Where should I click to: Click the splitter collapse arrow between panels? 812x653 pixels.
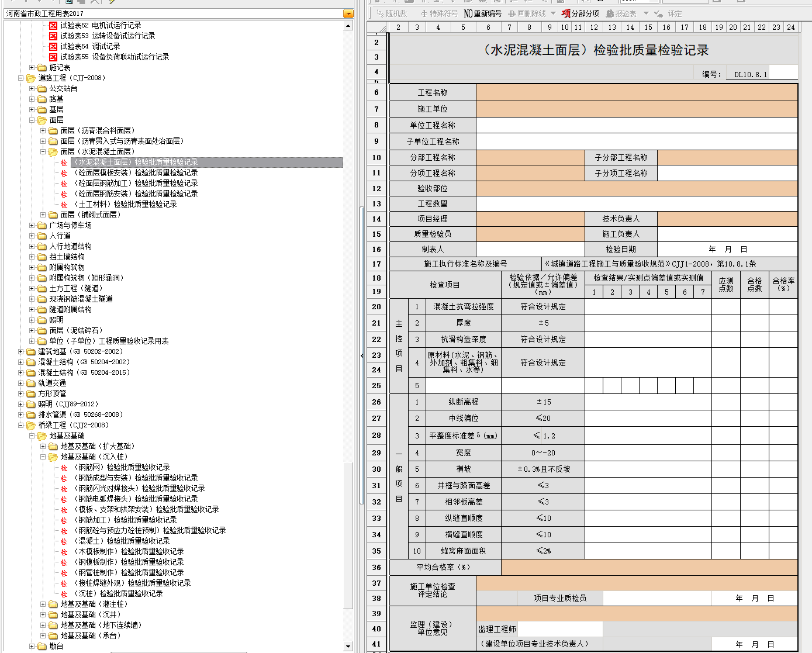point(362,355)
